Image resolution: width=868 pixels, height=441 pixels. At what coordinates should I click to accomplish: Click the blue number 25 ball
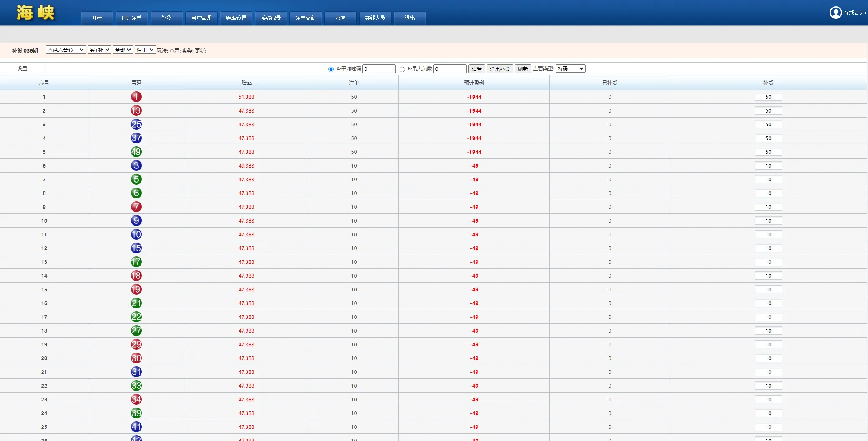click(136, 124)
